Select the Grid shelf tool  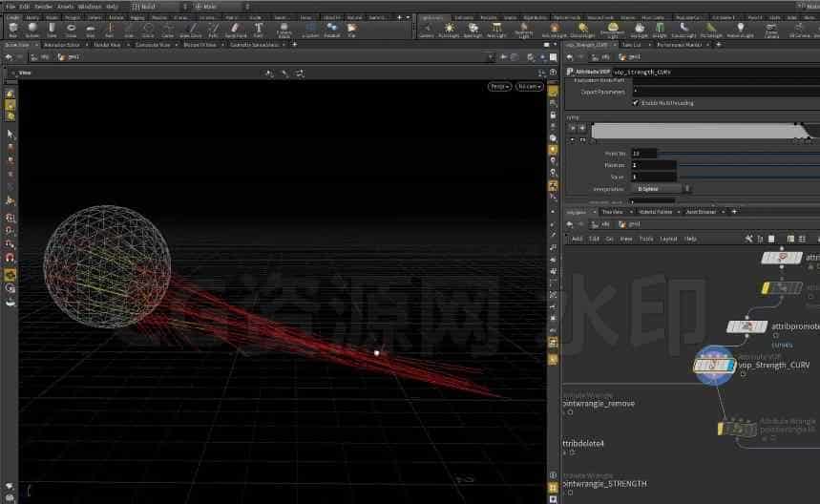click(91, 30)
